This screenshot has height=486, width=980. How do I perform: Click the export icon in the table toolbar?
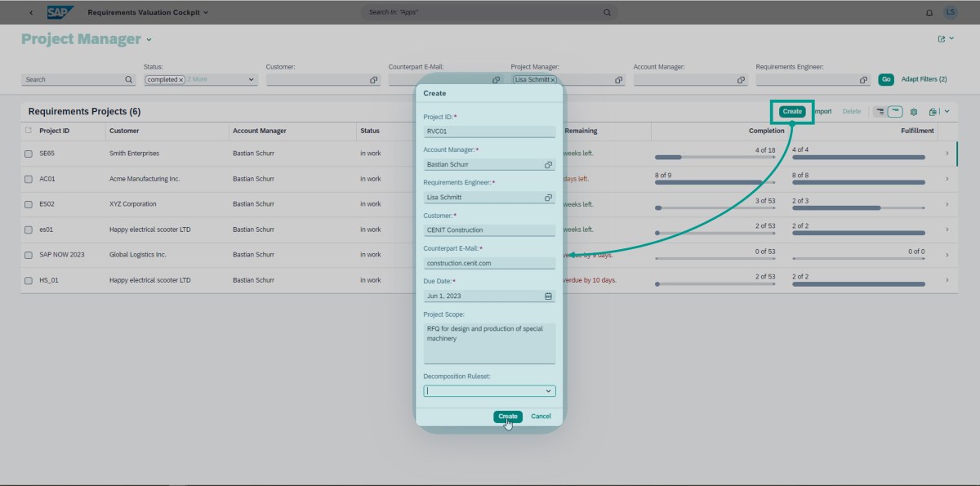click(933, 112)
